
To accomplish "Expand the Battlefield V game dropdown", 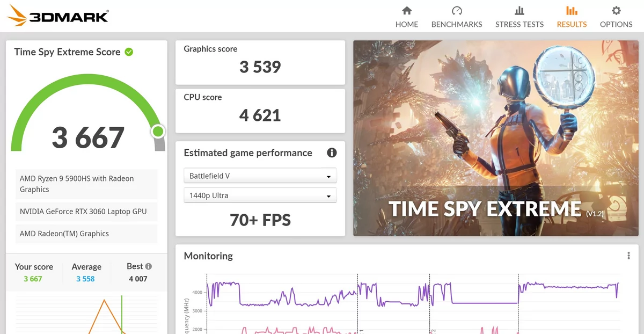I will pyautogui.click(x=260, y=176).
